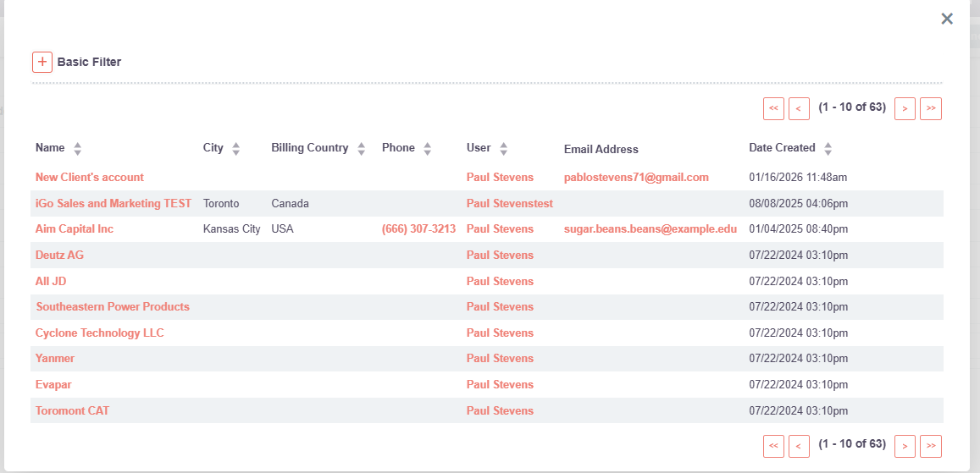Close the account selection popup
The image size is (980, 473).
point(947,19)
